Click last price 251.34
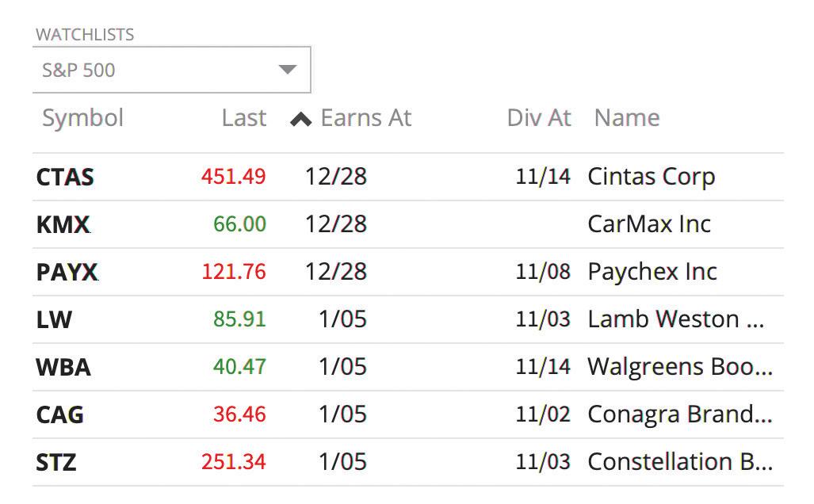The width and height of the screenshot is (814, 504). click(234, 462)
